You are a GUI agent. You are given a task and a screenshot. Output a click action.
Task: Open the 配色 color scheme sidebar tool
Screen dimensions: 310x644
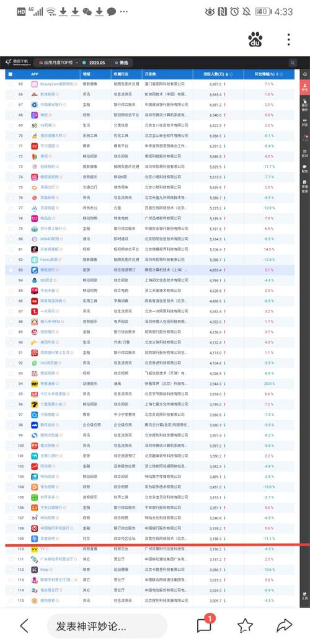(x=304, y=169)
